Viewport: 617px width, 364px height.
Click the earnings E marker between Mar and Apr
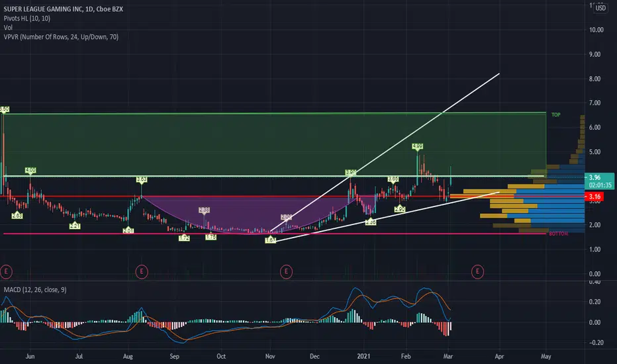tap(477, 271)
